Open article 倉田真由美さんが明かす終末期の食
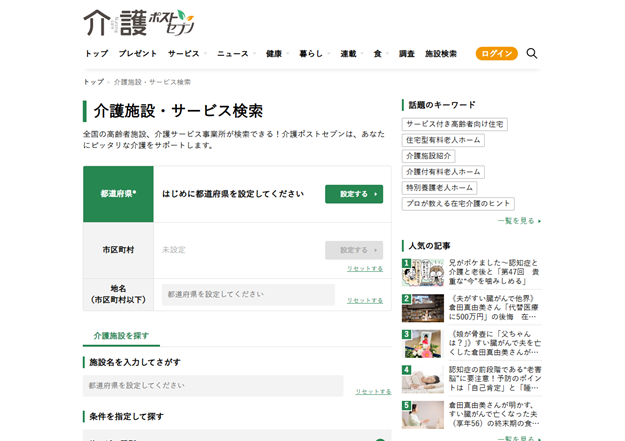Image resolution: width=625 pixels, height=441 pixels. click(494, 414)
